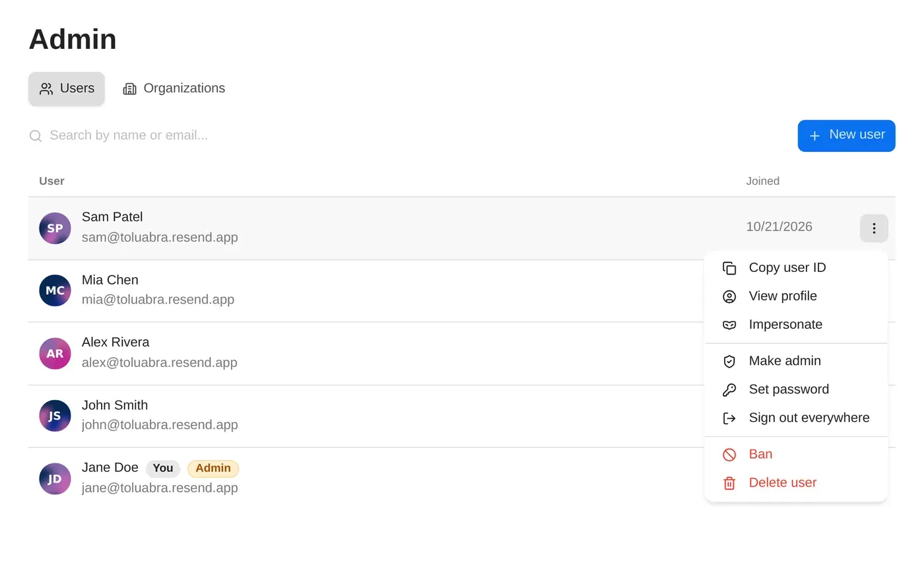The image size is (924, 573).
Task: Click the red ban circle icon
Action: [729, 454]
